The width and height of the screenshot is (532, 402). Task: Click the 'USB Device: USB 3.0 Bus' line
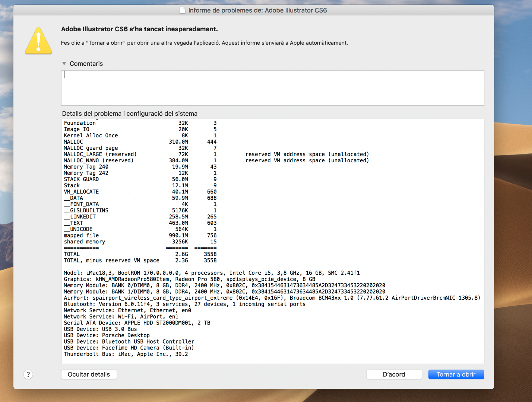click(101, 329)
